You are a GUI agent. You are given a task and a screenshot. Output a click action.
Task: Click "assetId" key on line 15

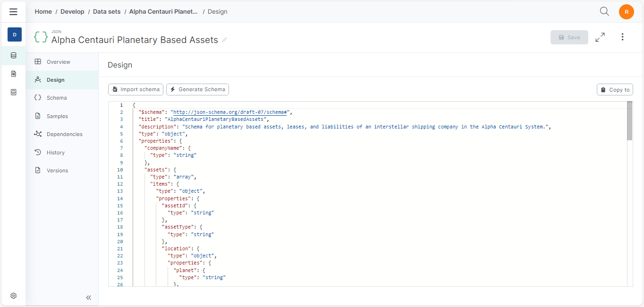[x=175, y=205]
